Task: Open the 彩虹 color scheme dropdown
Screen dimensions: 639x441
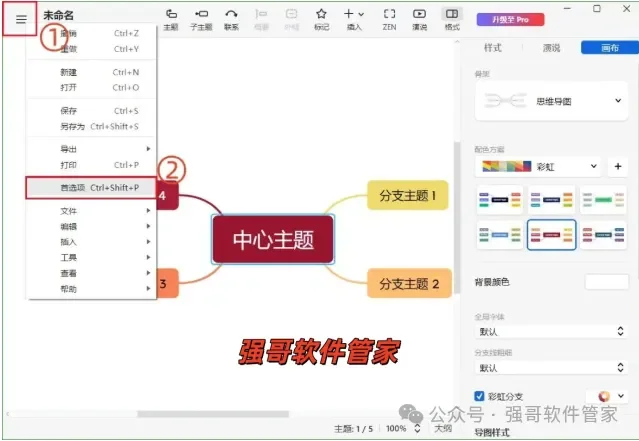Action: coord(538,166)
